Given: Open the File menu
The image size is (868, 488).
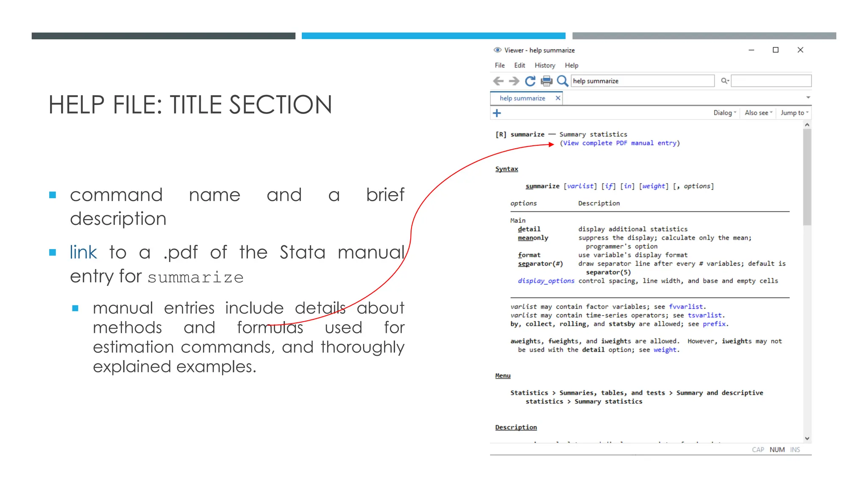Looking at the screenshot, I should [500, 65].
